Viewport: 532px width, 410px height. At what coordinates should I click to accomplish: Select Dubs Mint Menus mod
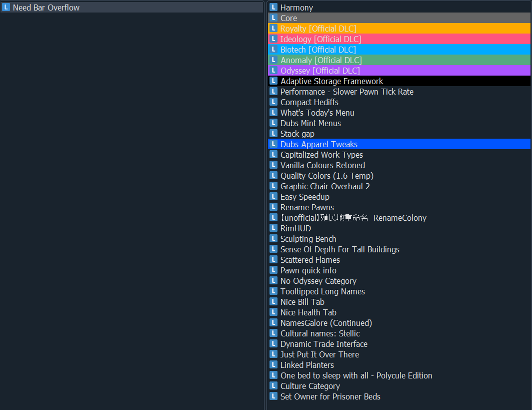pyautogui.click(x=399, y=123)
